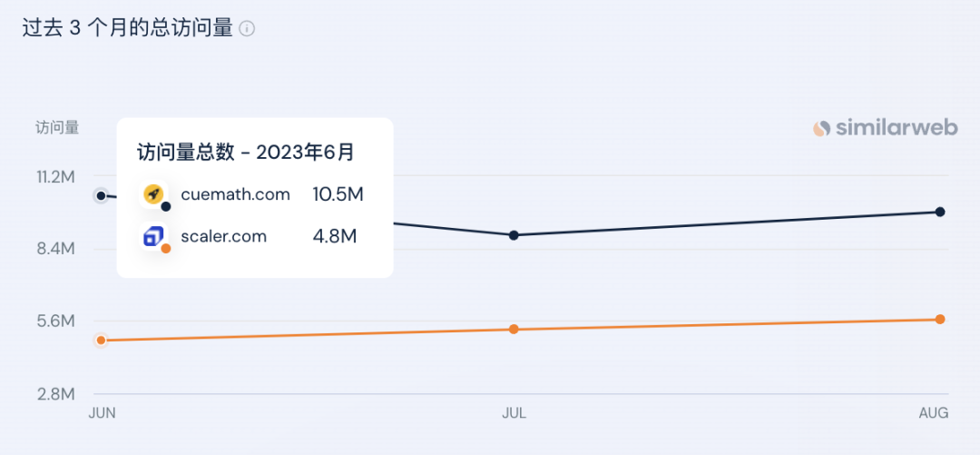This screenshot has width=980, height=455.
Task: Click the cuemath.com text in tooltip
Action: pyautogui.click(x=236, y=194)
